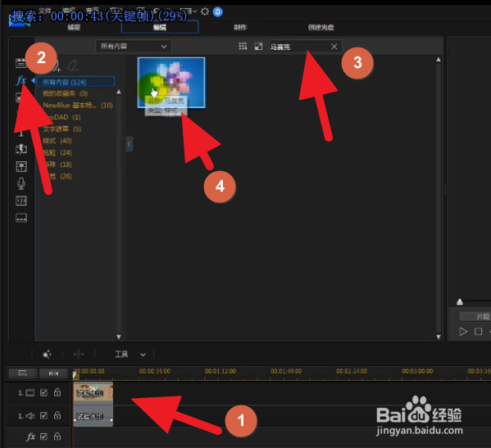Switch to the 创建光盘 create disc tab

pos(321,27)
